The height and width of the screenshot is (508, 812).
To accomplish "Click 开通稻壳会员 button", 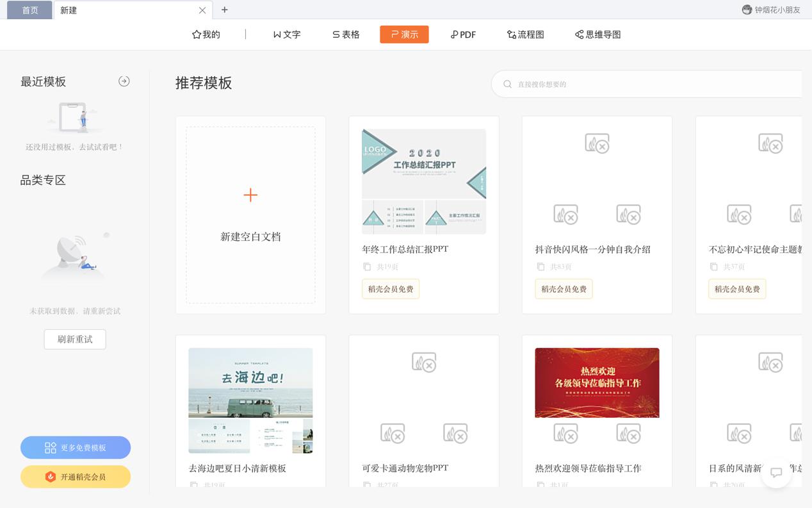I will (76, 477).
